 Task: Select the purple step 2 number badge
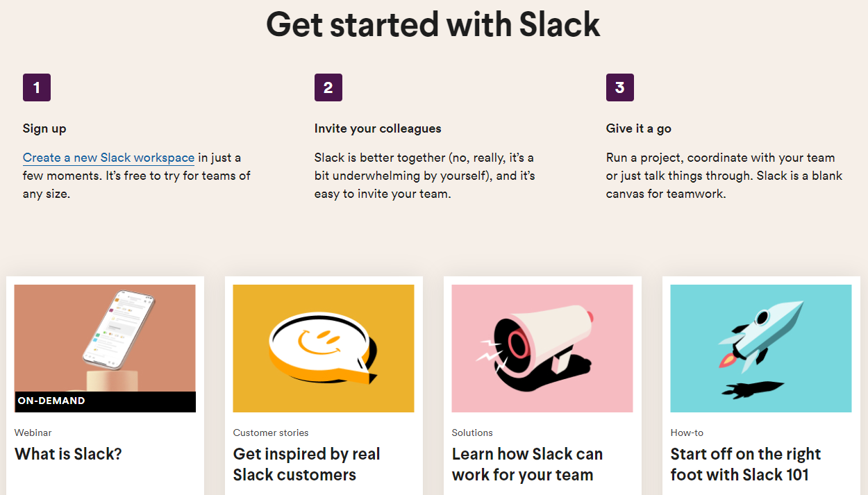point(328,87)
